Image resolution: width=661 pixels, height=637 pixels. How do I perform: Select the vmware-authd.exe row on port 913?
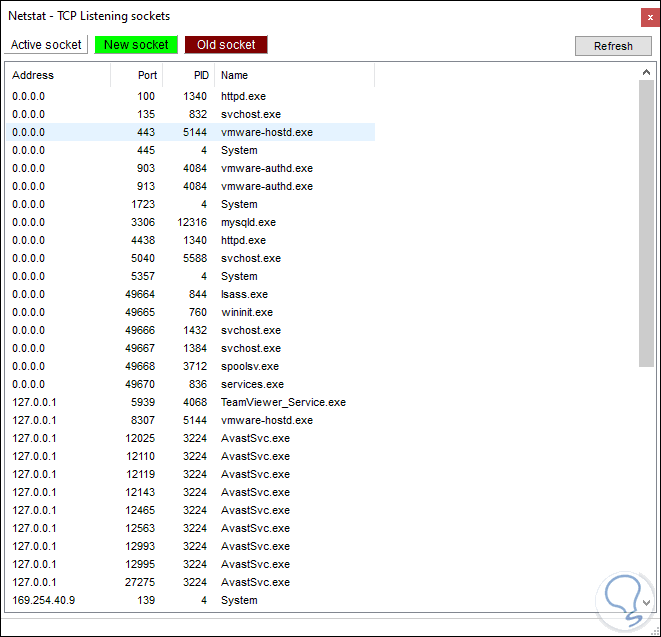(191, 186)
